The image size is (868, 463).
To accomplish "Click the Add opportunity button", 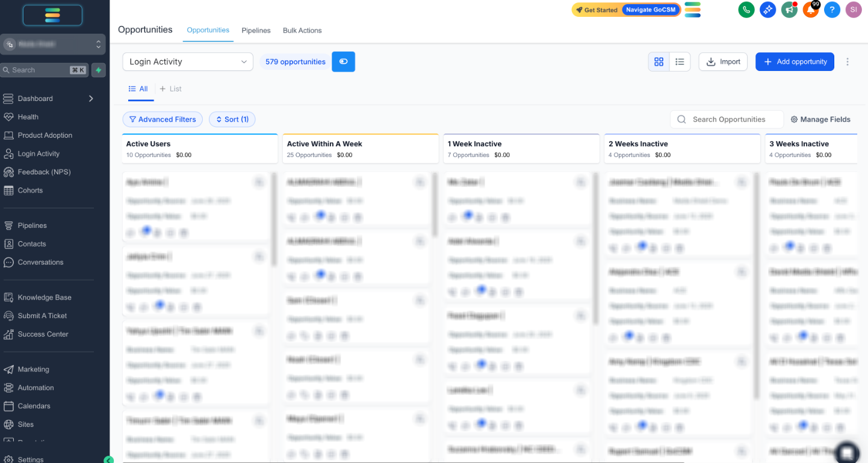I will click(795, 61).
